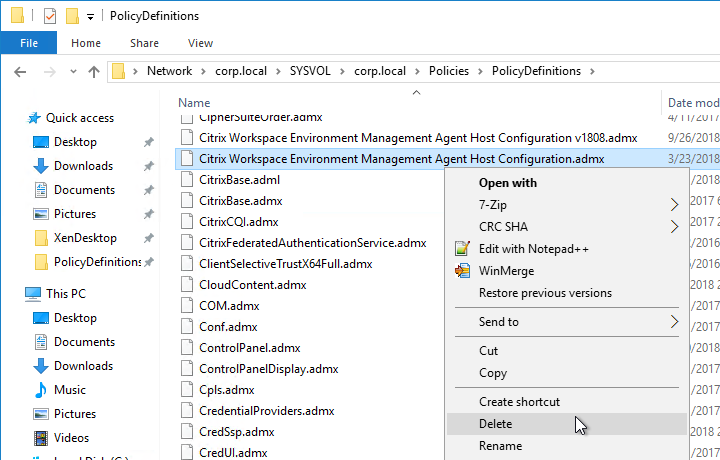The width and height of the screenshot is (720, 460).
Task: Select the ControlPanel.admx file
Action: [249, 348]
